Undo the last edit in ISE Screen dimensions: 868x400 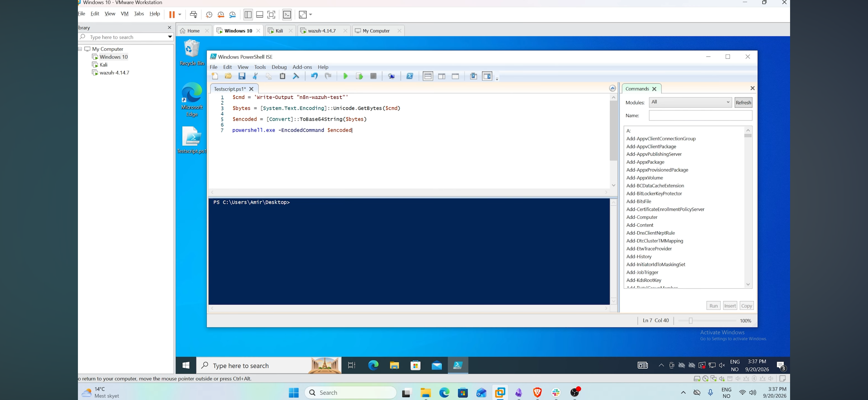point(314,76)
